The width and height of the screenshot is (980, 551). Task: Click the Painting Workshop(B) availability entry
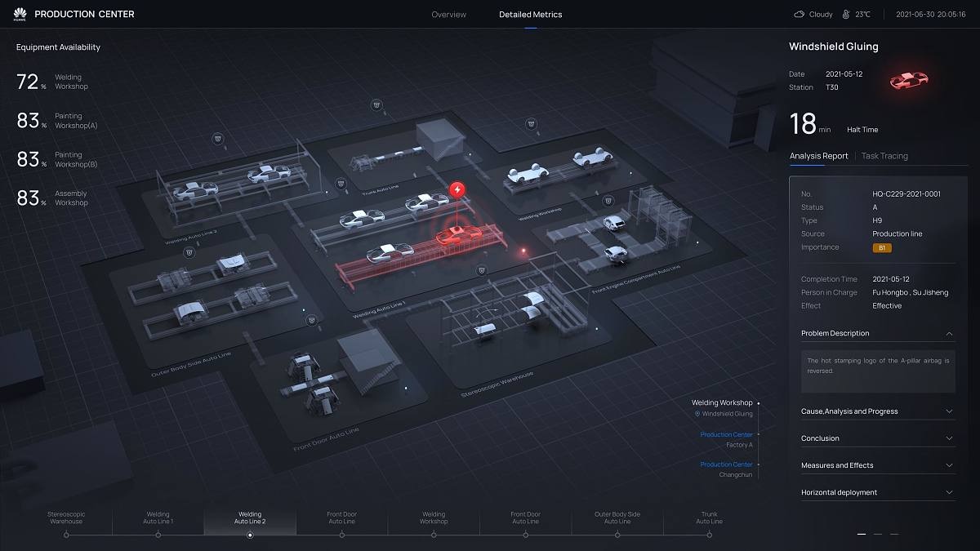point(57,159)
